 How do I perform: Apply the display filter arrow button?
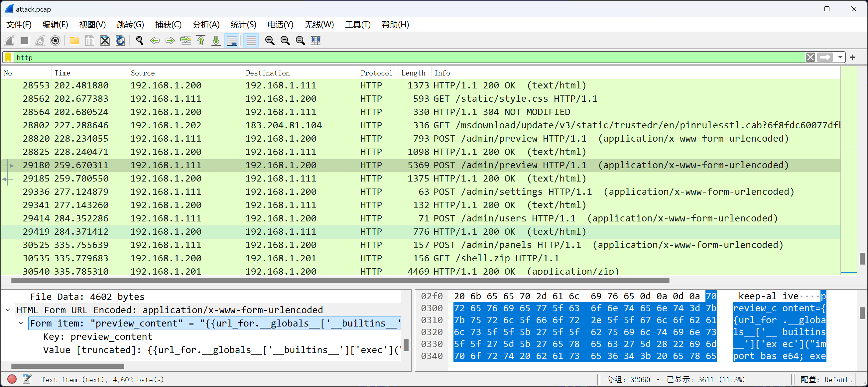click(825, 57)
